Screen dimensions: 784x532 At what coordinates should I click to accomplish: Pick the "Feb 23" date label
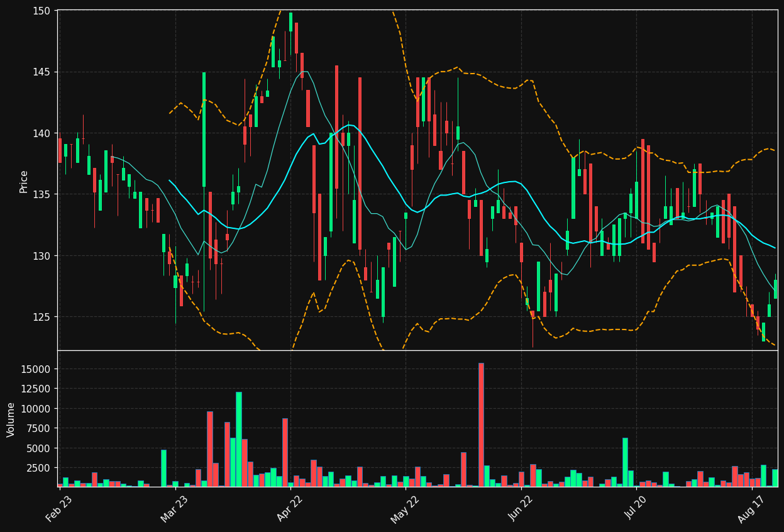coord(58,509)
